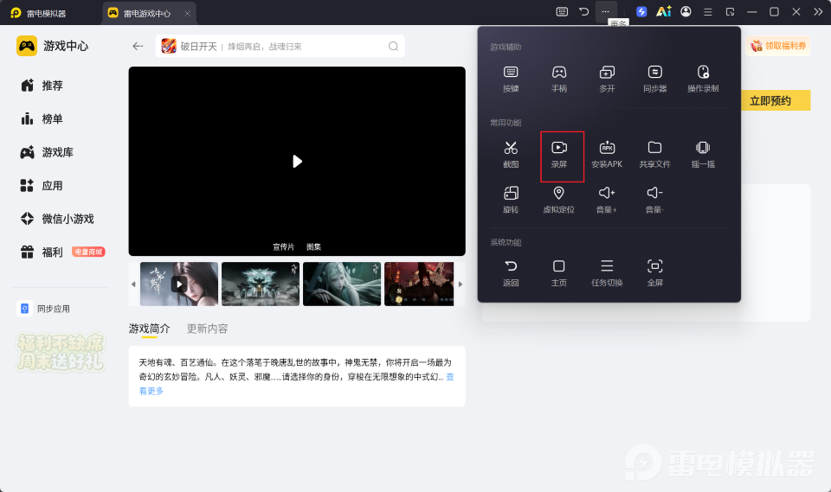Click the 返回 back system button
831x492 pixels.
[510, 273]
